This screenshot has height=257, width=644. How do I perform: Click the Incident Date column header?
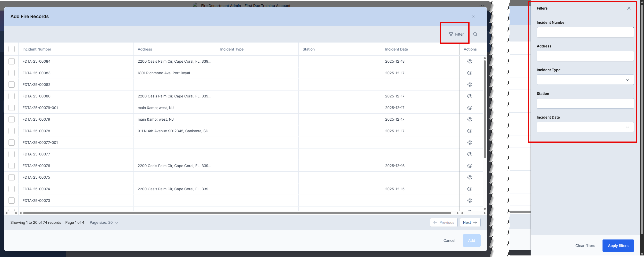pyautogui.click(x=396, y=49)
